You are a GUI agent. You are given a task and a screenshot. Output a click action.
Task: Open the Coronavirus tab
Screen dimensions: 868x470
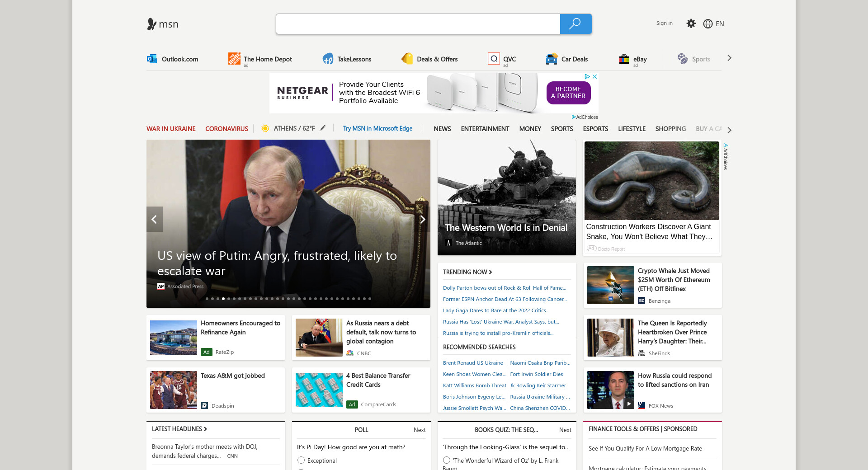(226, 129)
